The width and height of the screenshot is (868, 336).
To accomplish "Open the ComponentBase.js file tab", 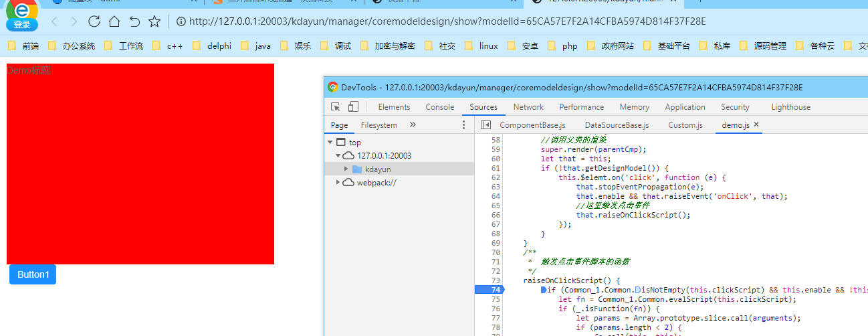I will 532,125.
